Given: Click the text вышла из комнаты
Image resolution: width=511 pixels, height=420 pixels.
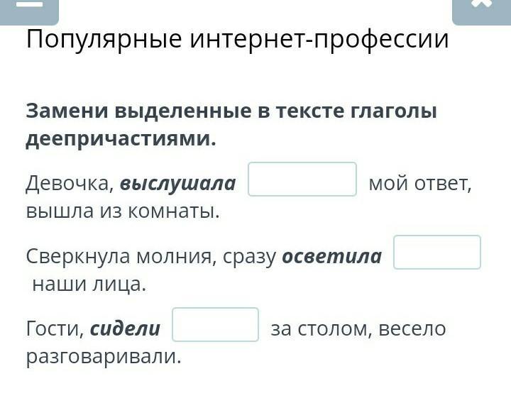Looking at the screenshot, I should click(123, 212).
